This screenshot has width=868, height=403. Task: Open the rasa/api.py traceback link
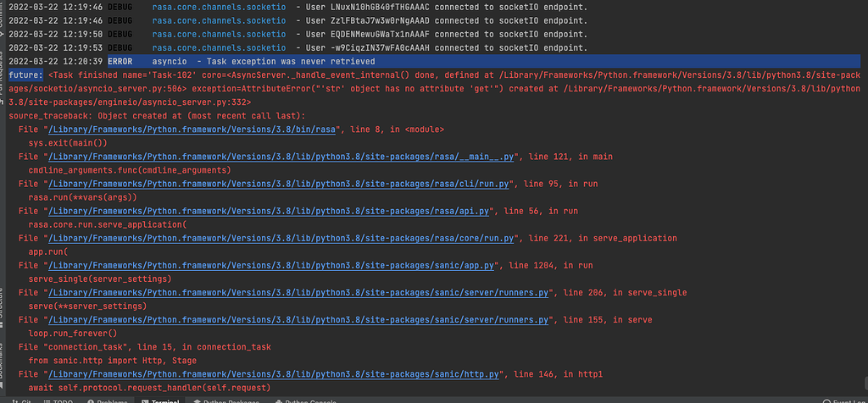270,211
